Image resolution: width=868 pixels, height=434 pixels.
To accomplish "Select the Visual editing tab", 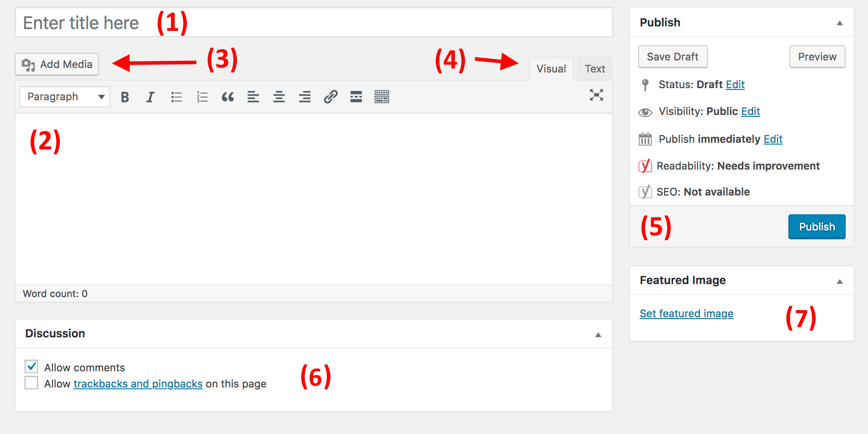I will tap(551, 68).
